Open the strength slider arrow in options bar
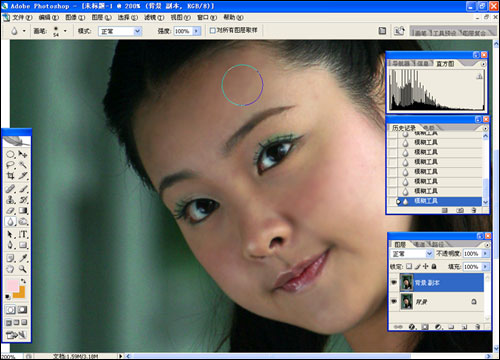 pyautogui.click(x=196, y=31)
